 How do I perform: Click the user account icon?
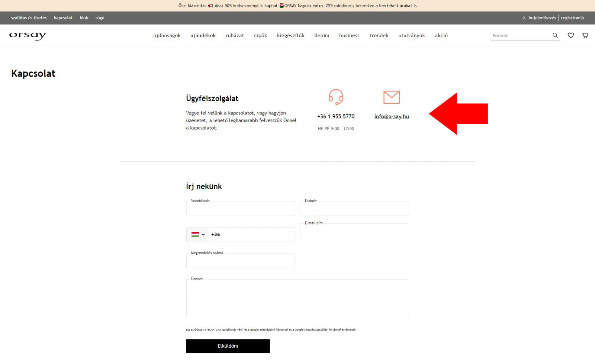click(524, 18)
